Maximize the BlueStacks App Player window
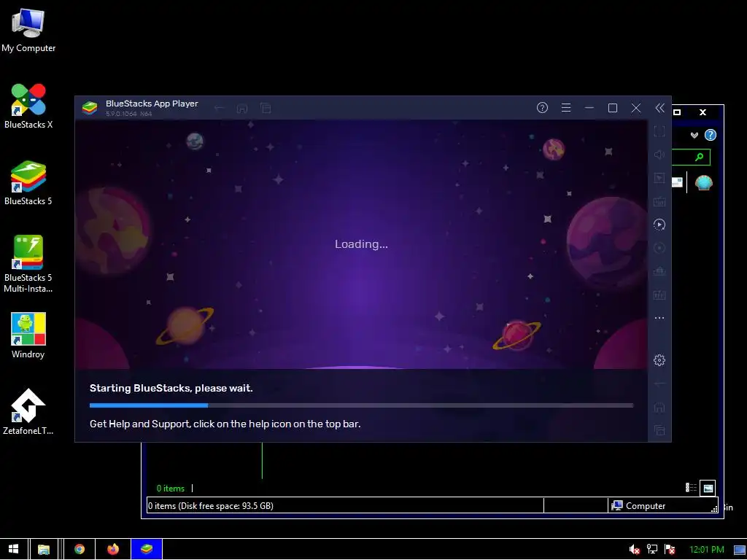This screenshot has height=560, width=747. point(613,108)
